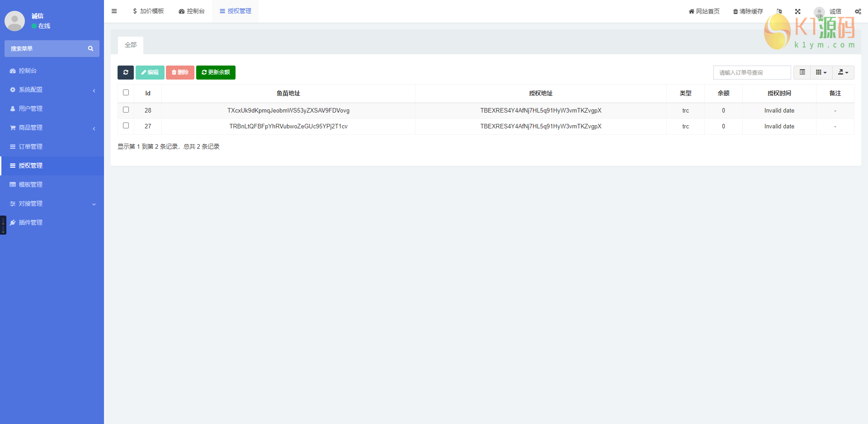Viewport: 868px width, 424px height.
Task: Click the 余额 column header
Action: (x=723, y=94)
